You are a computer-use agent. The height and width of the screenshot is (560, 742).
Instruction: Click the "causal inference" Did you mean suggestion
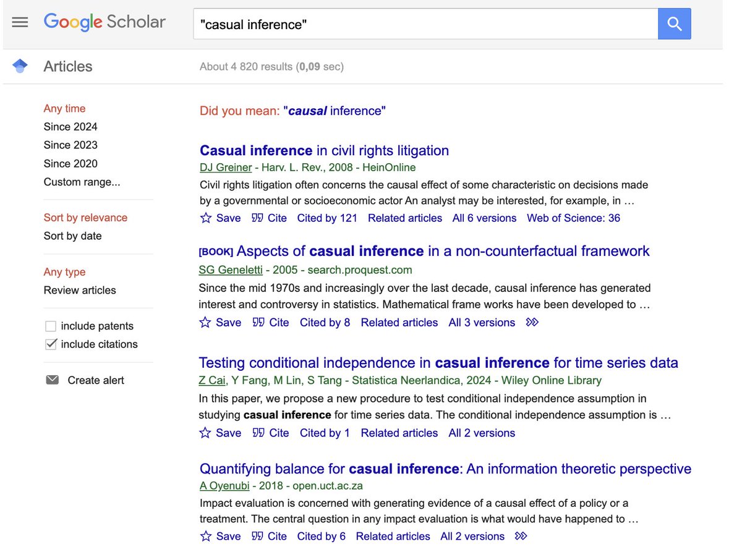pos(335,111)
